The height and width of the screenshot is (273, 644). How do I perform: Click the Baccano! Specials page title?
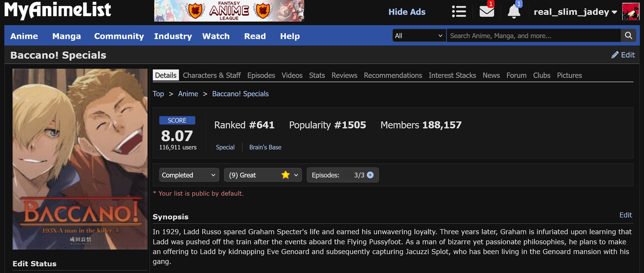(58, 55)
